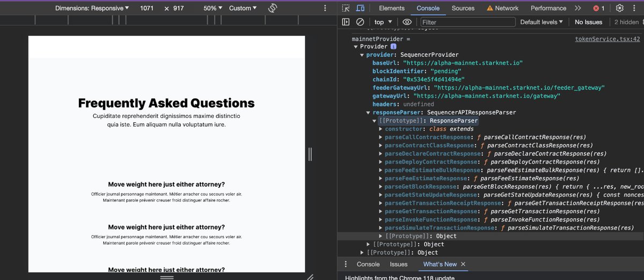
Task: Select the drawer Console tab
Action: coord(368,264)
